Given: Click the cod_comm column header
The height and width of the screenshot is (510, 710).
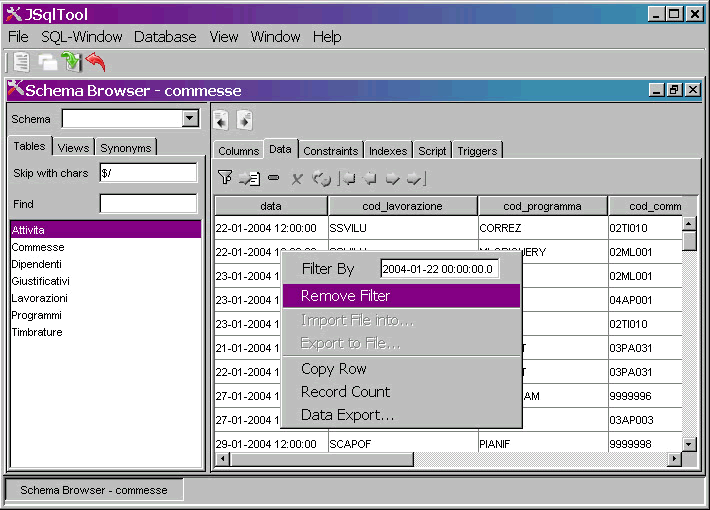Looking at the screenshot, I should click(646, 206).
